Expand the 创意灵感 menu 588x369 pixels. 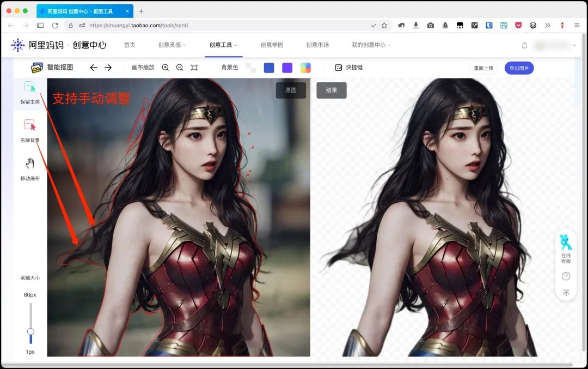(x=171, y=45)
